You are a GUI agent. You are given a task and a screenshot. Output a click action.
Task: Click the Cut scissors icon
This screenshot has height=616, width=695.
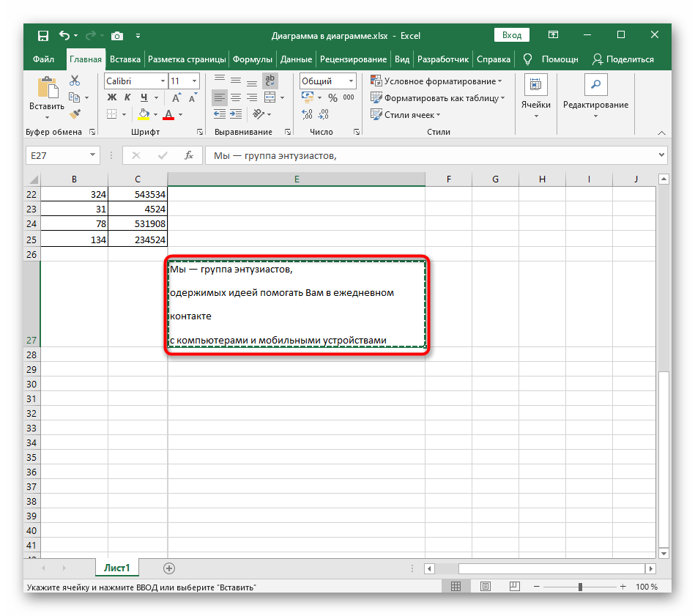[74, 81]
